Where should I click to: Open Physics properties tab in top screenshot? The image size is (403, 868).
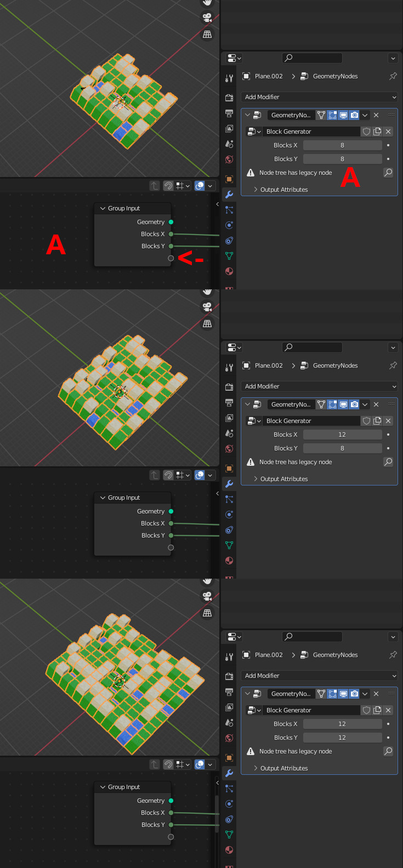click(x=229, y=225)
